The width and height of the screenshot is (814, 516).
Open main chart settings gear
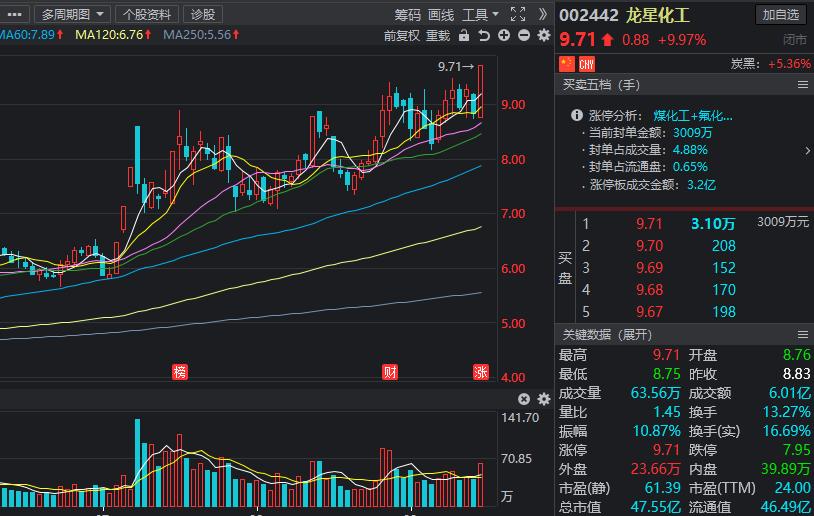(x=544, y=35)
